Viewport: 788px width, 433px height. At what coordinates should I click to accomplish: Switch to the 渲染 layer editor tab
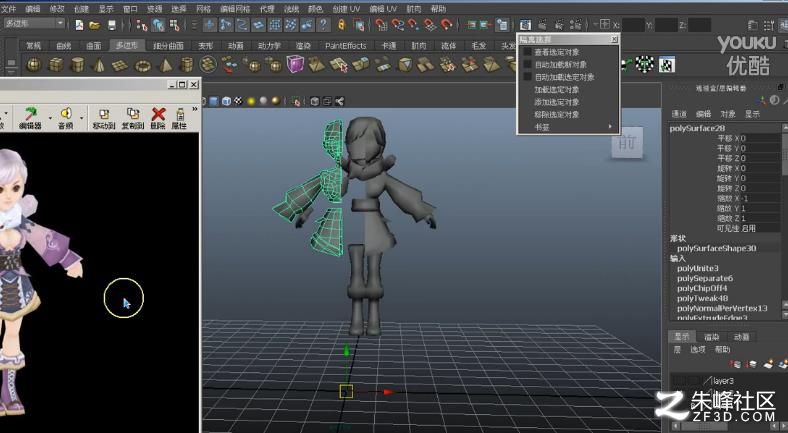coord(712,337)
